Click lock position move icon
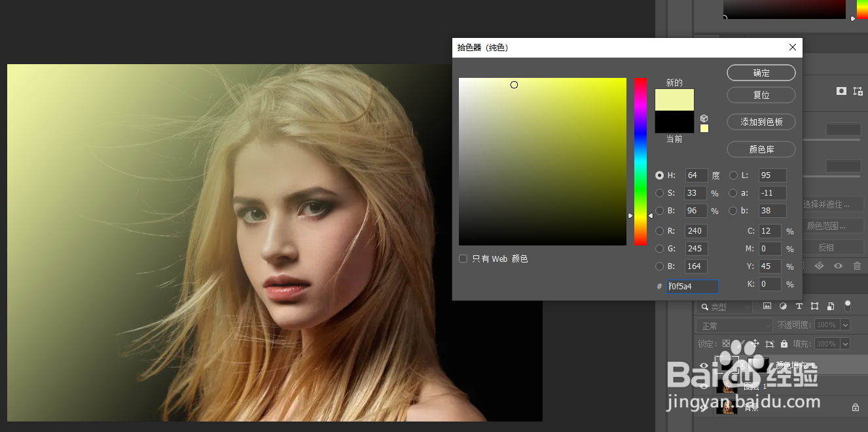The width and height of the screenshot is (868, 432). 755,344
